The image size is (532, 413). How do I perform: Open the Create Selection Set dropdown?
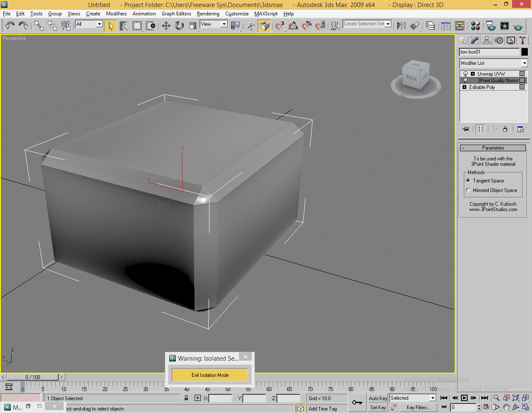[367, 24]
